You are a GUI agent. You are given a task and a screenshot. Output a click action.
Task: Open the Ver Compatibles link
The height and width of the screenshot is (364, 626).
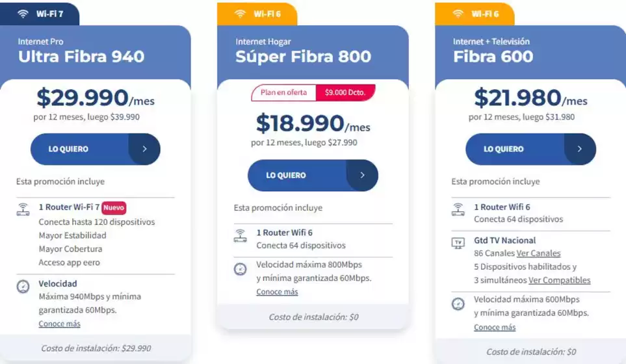click(x=559, y=280)
